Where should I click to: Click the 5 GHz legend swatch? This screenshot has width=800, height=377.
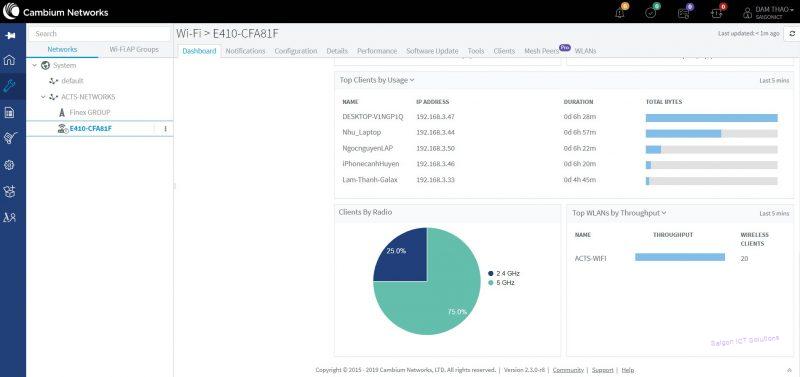pos(491,283)
